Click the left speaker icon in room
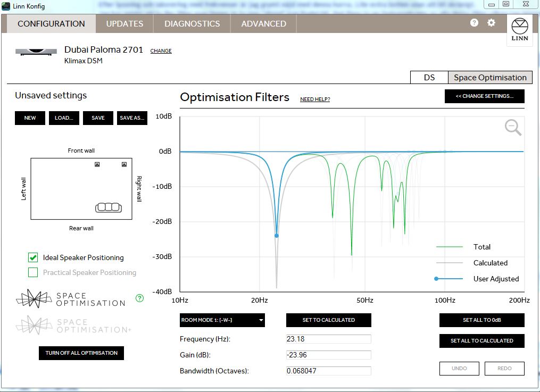This screenshot has width=540, height=392. tap(97, 165)
